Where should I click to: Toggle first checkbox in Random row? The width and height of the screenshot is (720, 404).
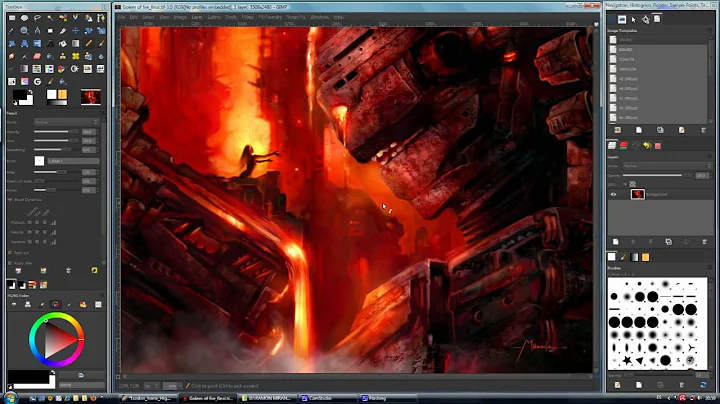(29, 241)
